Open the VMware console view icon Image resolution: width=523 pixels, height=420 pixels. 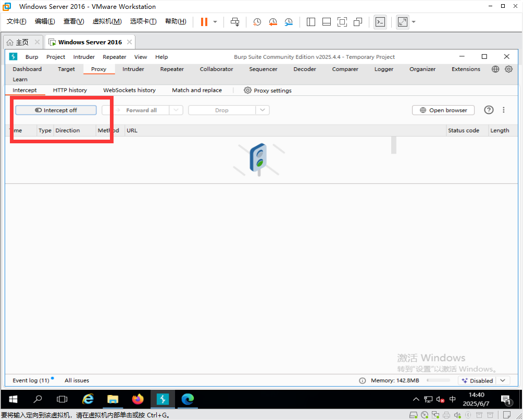[x=380, y=22]
